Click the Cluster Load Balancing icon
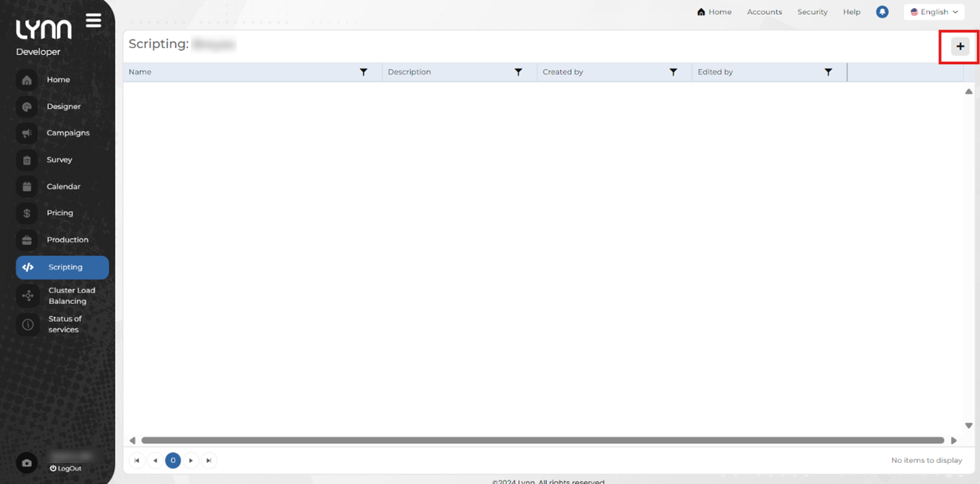 tap(28, 295)
